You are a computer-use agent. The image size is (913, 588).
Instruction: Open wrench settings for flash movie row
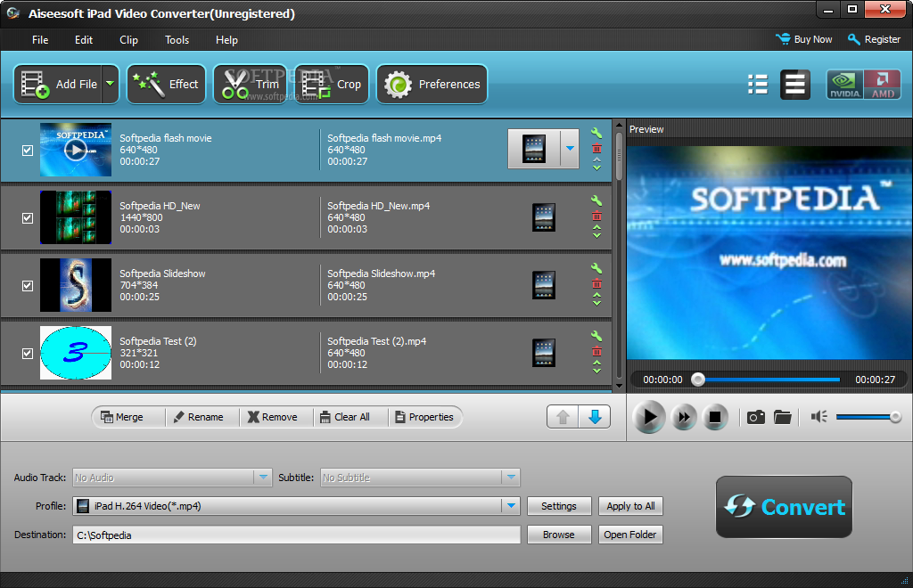coord(596,133)
